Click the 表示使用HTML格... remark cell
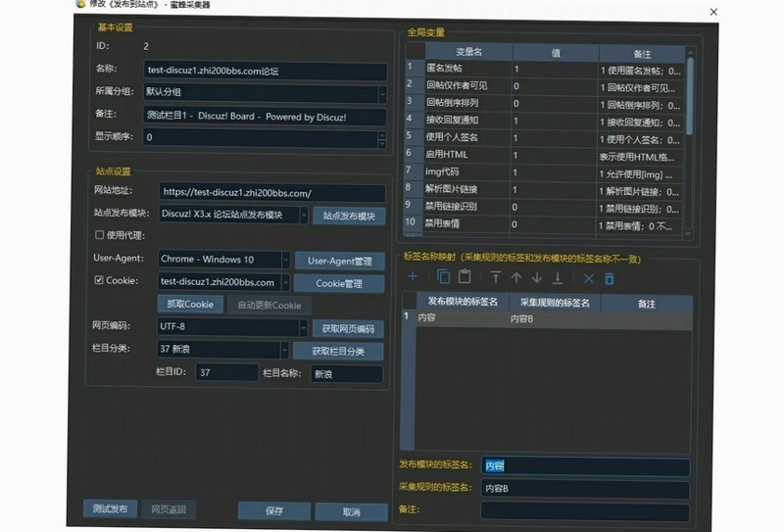 click(x=640, y=157)
